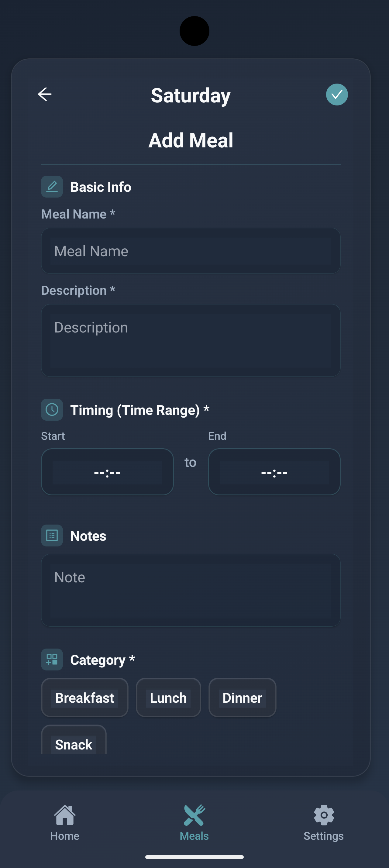389x868 pixels.
Task: Open the End time picker
Action: (x=274, y=472)
